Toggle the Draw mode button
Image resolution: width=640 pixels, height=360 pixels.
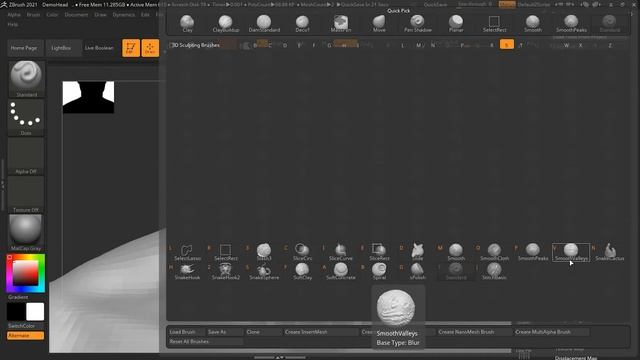point(150,48)
